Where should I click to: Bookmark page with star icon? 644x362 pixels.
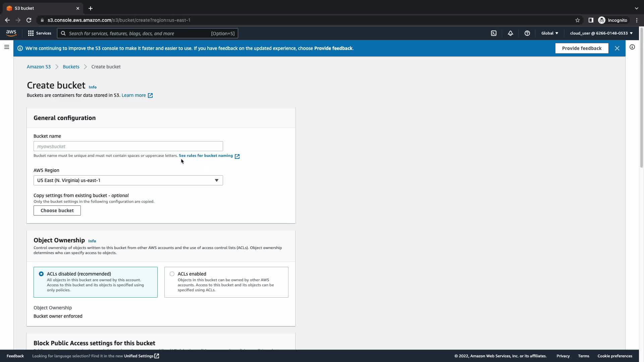(x=577, y=20)
